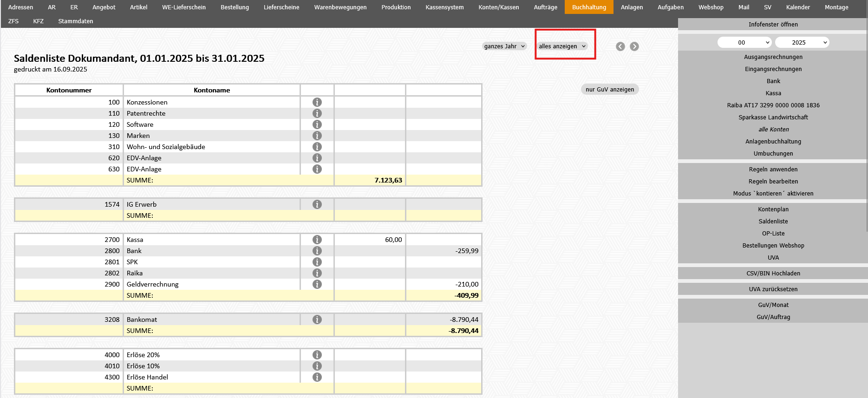The image size is (868, 398).
Task: Click 'nur GuV anzeigen' button
Action: (610, 89)
